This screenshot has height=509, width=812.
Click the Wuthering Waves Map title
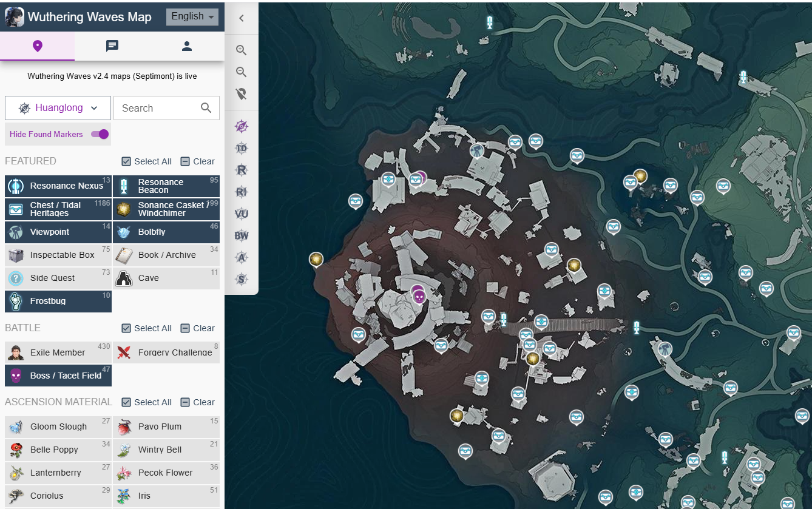click(90, 17)
